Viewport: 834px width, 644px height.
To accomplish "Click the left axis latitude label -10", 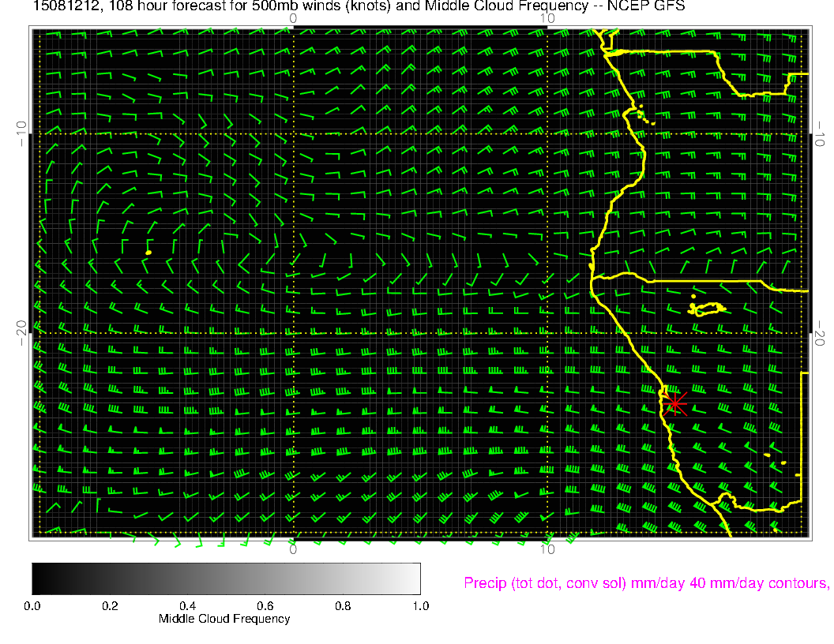I will pos(21,134).
